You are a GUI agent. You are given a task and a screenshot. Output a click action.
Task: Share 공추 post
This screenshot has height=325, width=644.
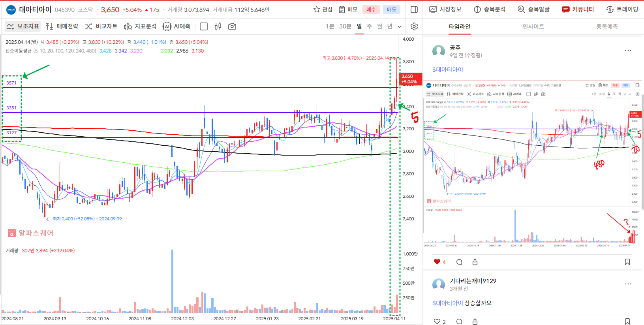475,262
